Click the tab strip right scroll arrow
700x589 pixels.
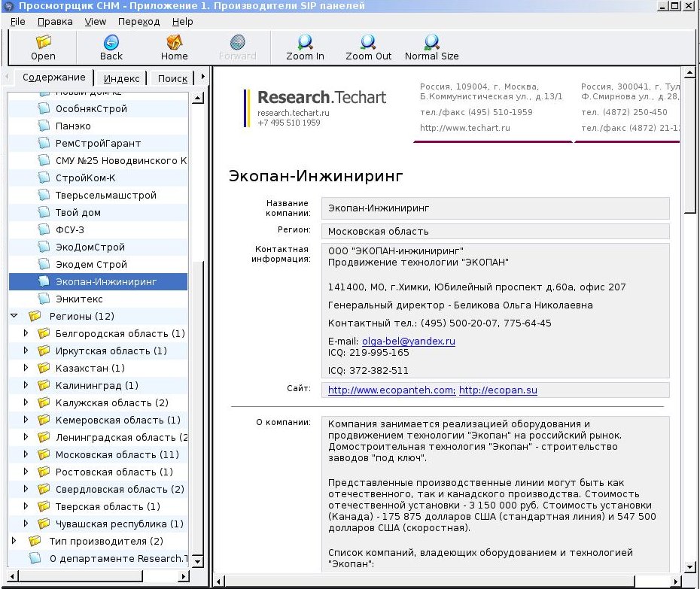click(202, 77)
